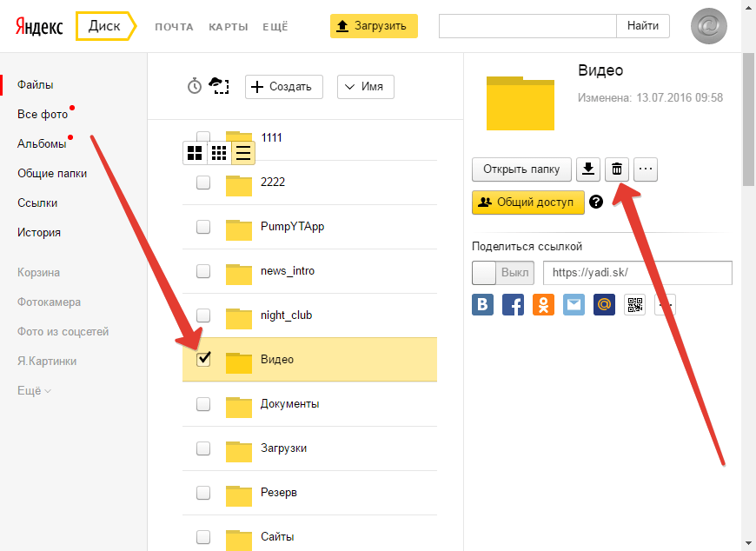Show QR code for link

pos(635,305)
